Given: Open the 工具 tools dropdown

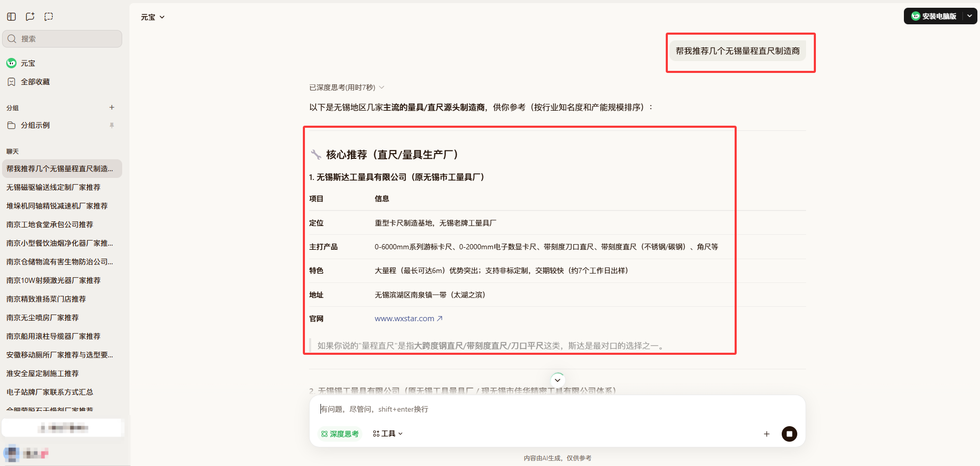Looking at the screenshot, I should (x=388, y=434).
